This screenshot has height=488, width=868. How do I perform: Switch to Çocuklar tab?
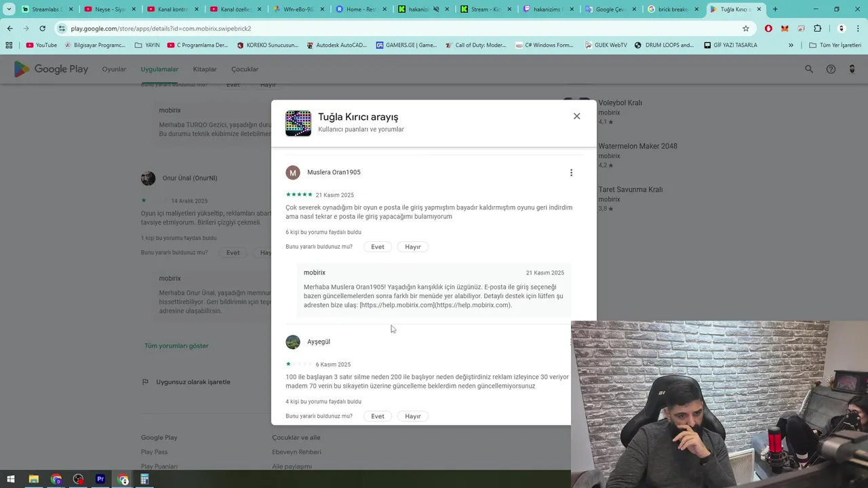245,69
